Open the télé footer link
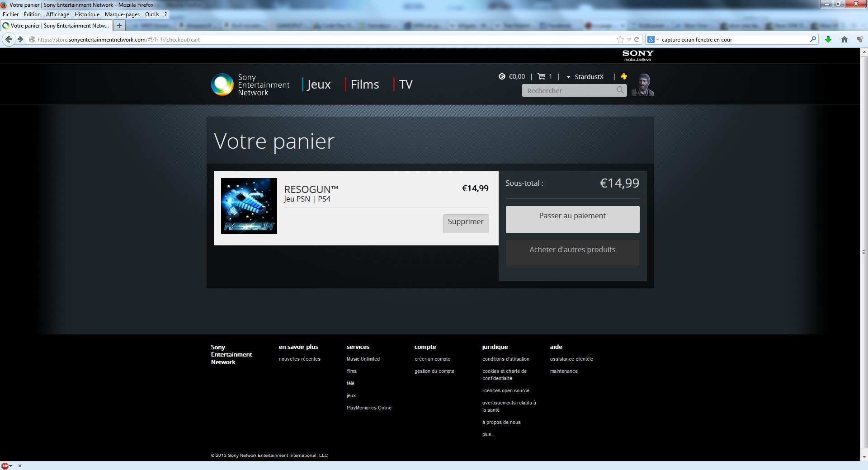868x470 pixels. click(350, 383)
